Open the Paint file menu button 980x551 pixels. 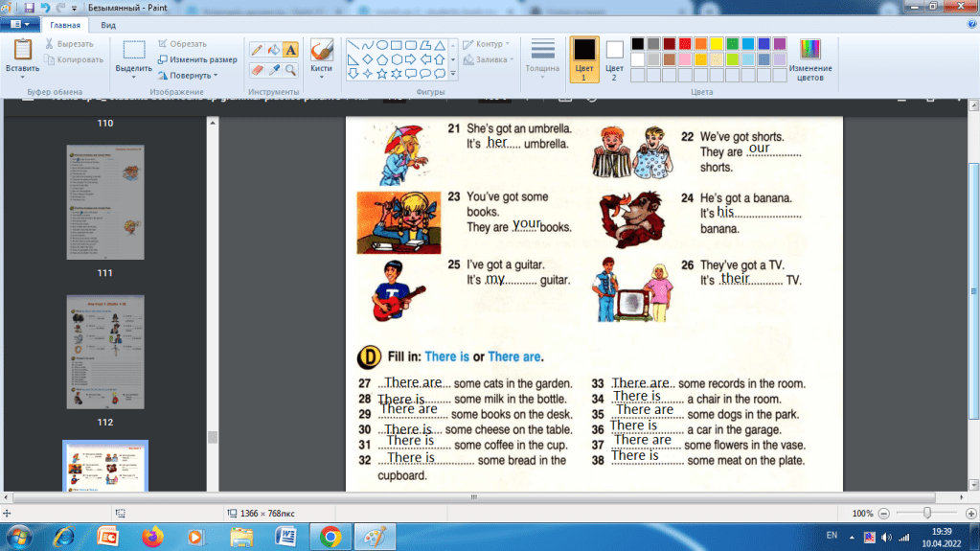coord(19,25)
